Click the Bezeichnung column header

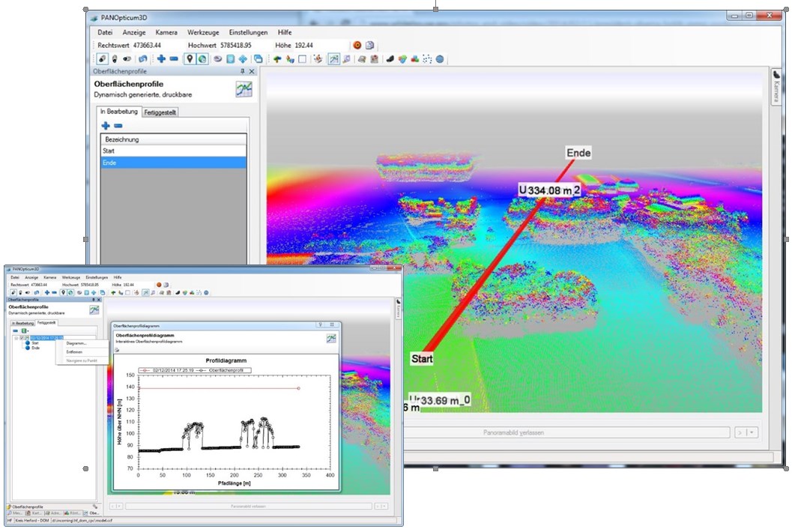click(x=174, y=139)
